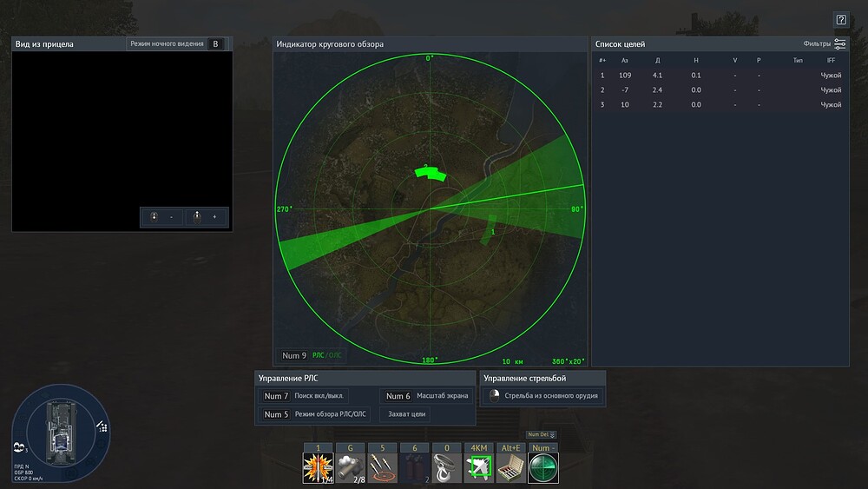
Task: Open the help question mark icon
Action: pyautogui.click(x=841, y=20)
